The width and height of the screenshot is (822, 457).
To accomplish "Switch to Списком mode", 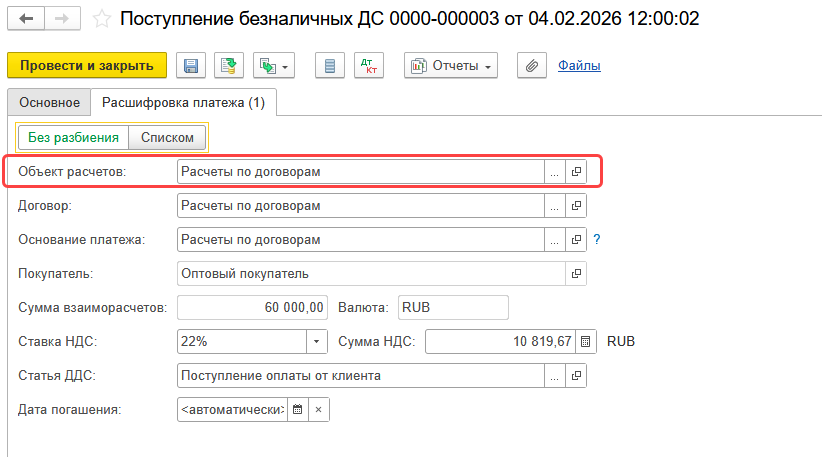I will click(167, 138).
